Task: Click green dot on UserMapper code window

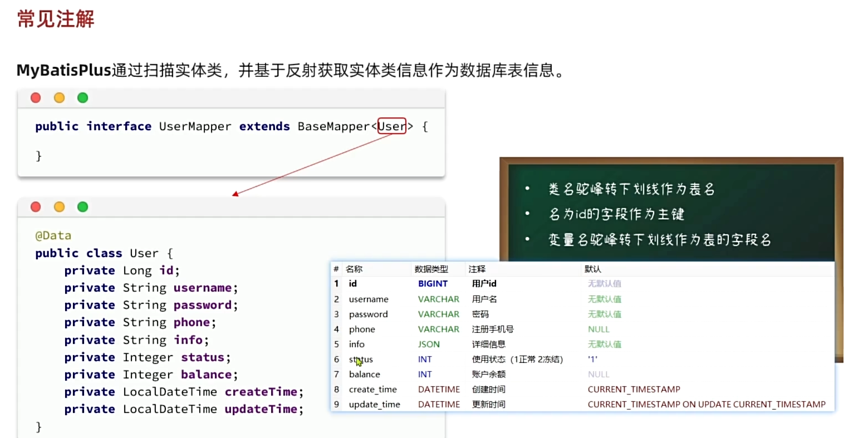Action: pos(82,98)
